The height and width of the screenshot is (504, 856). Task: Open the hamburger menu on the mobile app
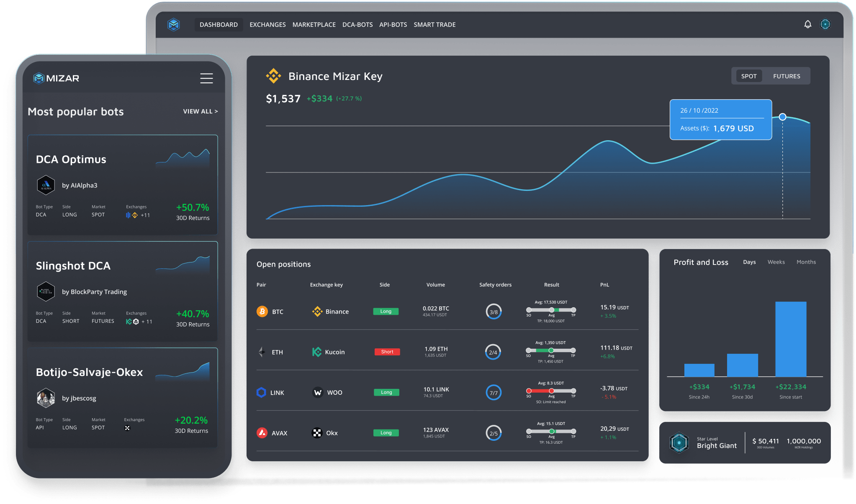pos(206,78)
